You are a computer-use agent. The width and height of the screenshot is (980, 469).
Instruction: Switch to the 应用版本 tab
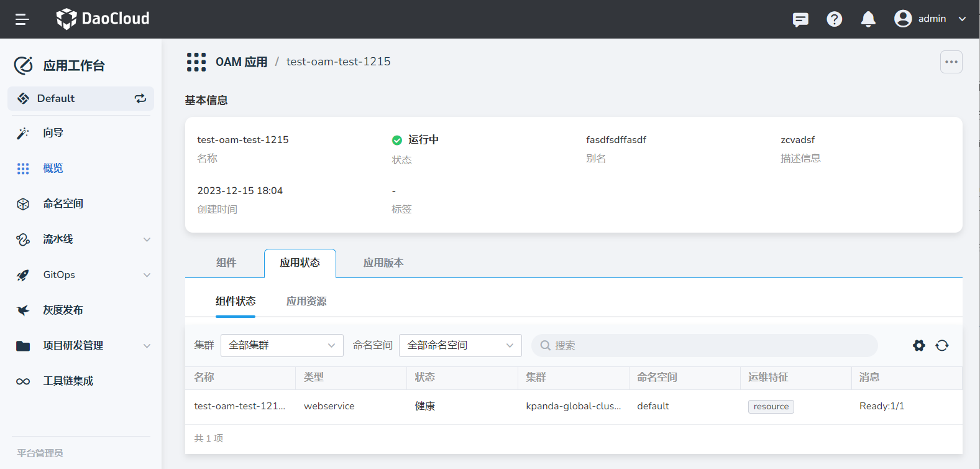(x=383, y=262)
